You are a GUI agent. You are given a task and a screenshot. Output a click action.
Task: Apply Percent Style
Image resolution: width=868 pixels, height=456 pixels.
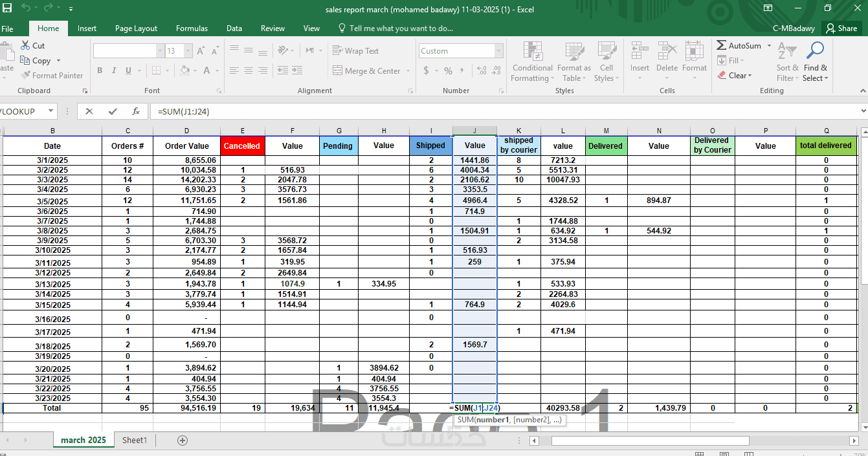point(448,71)
